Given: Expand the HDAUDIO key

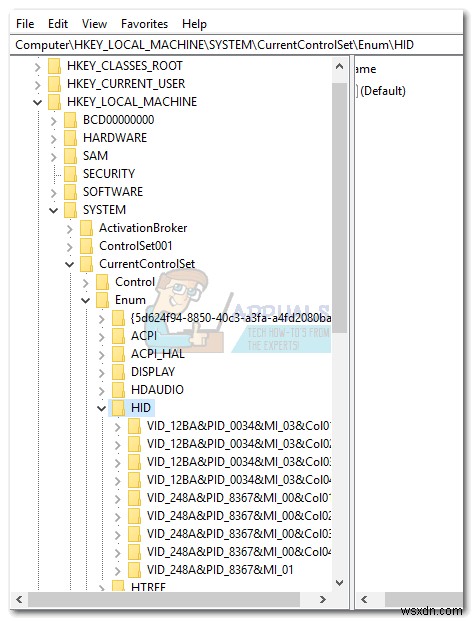Looking at the screenshot, I should point(102,391).
